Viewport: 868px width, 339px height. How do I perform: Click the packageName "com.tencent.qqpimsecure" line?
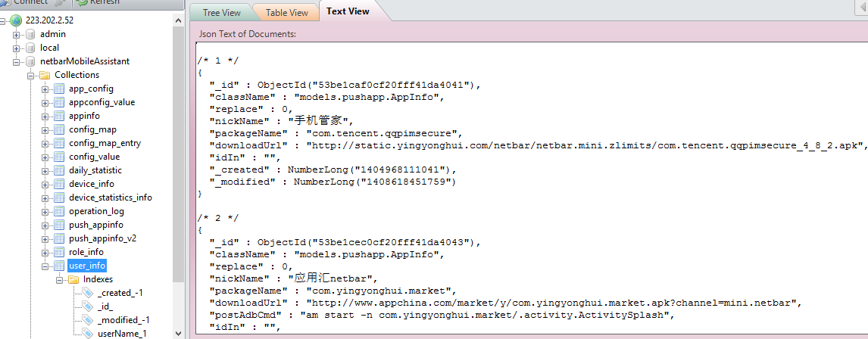click(336, 133)
